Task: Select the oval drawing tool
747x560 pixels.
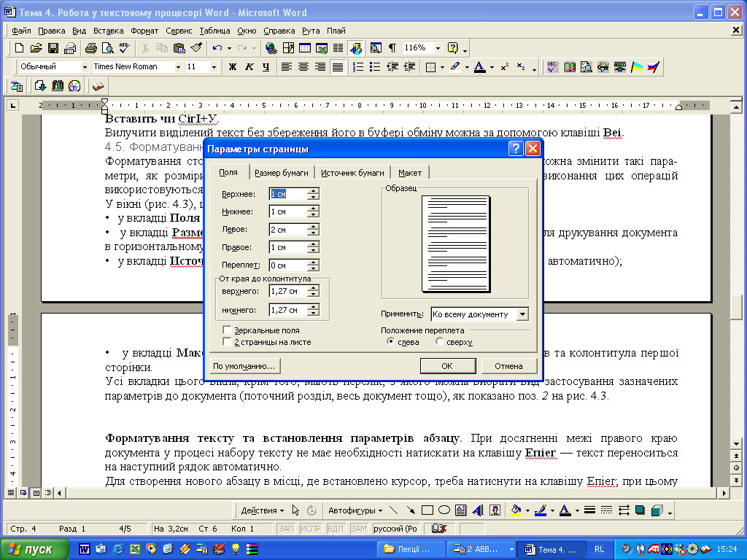Action: (x=444, y=510)
